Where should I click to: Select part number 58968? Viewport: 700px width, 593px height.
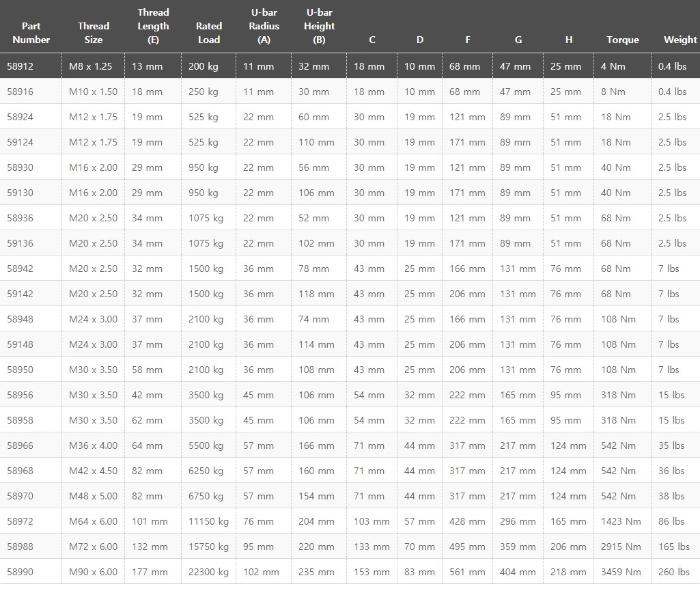pyautogui.click(x=20, y=471)
